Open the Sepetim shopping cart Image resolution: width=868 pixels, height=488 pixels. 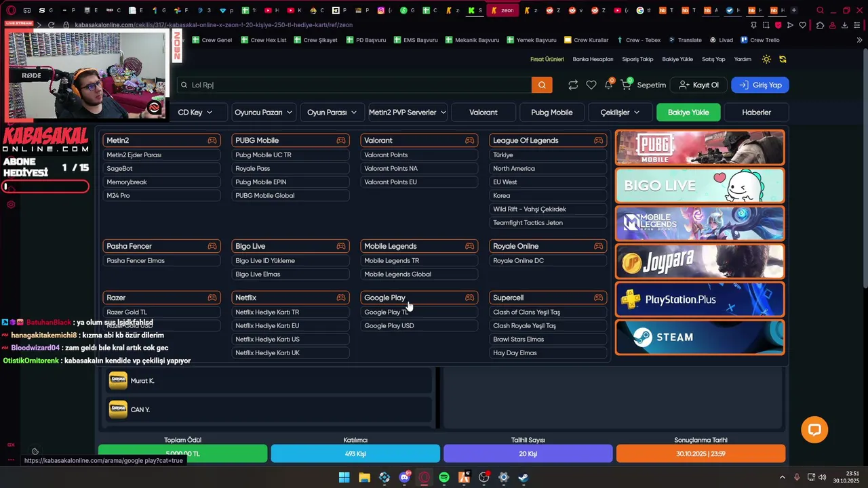pos(643,85)
